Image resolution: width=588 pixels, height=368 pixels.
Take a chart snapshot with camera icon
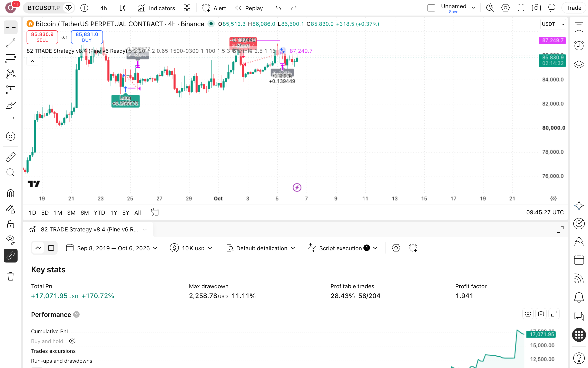click(536, 8)
